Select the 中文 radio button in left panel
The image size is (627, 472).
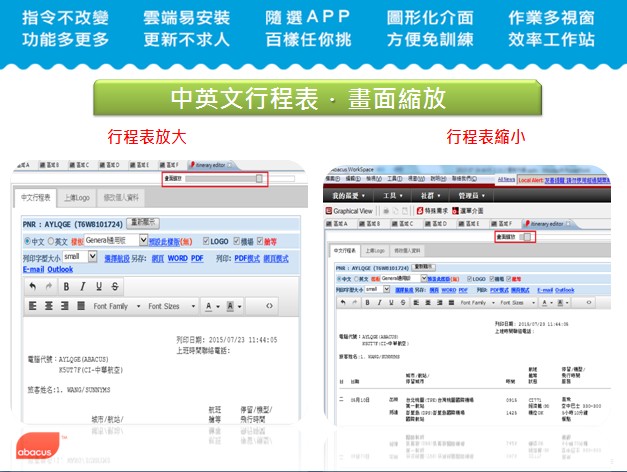tap(27, 241)
